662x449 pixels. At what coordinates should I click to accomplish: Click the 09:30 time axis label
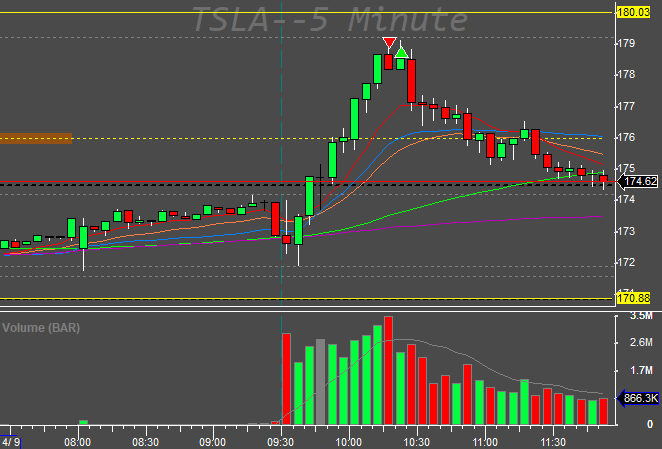281,442
